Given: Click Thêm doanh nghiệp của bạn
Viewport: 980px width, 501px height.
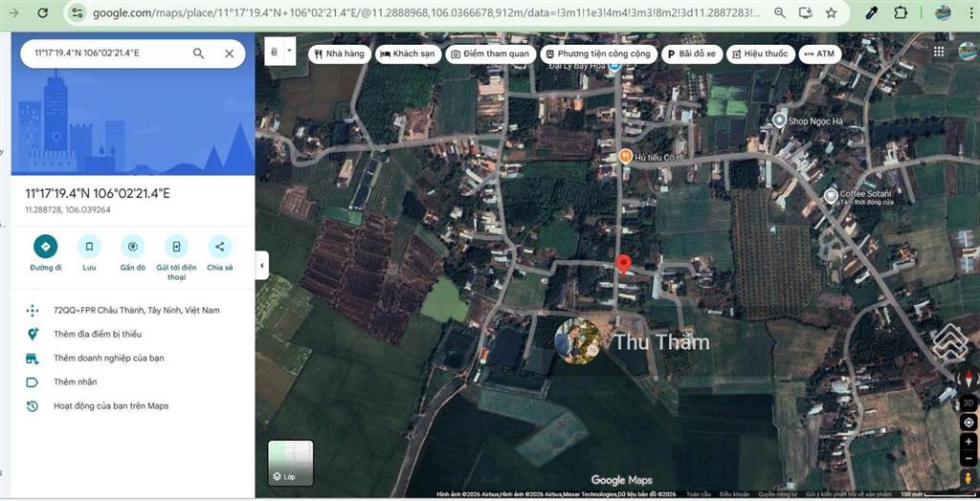Looking at the screenshot, I should (x=109, y=358).
